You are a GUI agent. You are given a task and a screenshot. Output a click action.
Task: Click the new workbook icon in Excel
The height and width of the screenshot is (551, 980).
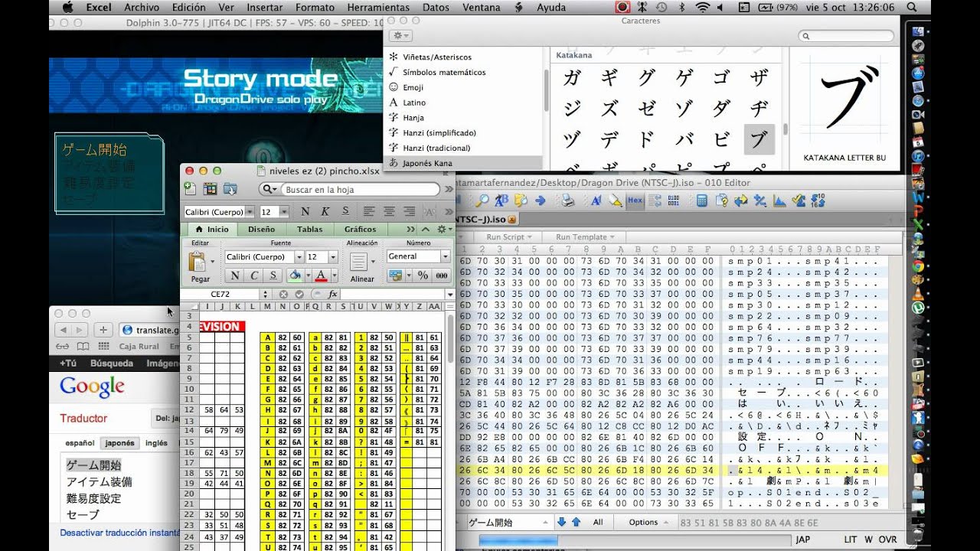(191, 189)
